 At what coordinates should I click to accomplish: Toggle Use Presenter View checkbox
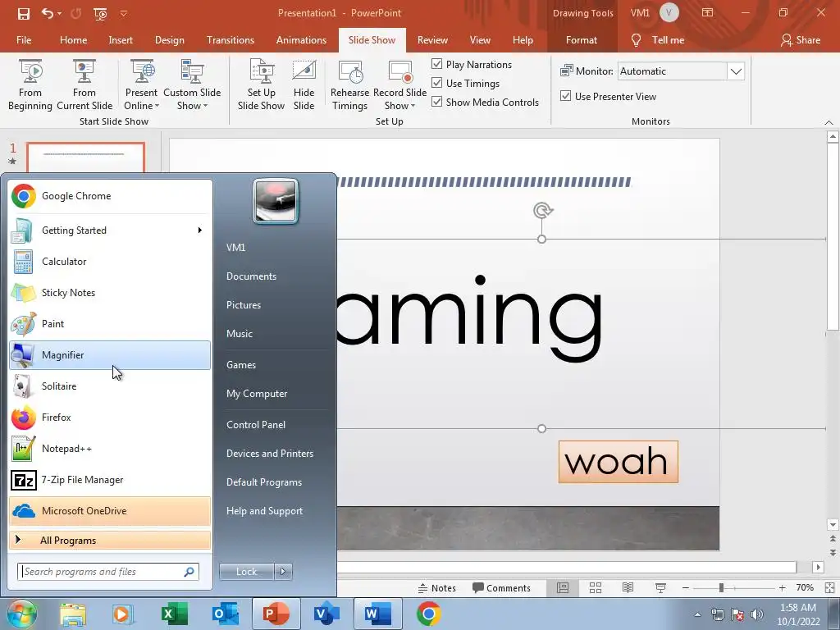point(565,97)
